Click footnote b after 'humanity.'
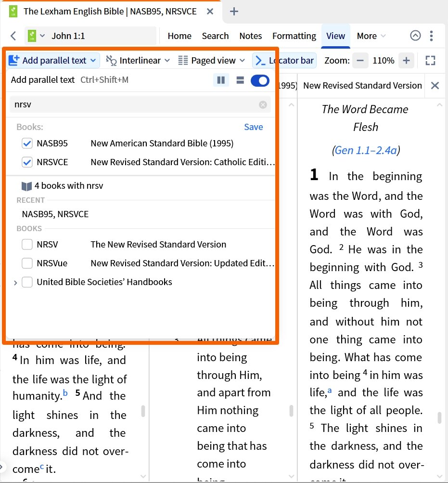 click(65, 393)
